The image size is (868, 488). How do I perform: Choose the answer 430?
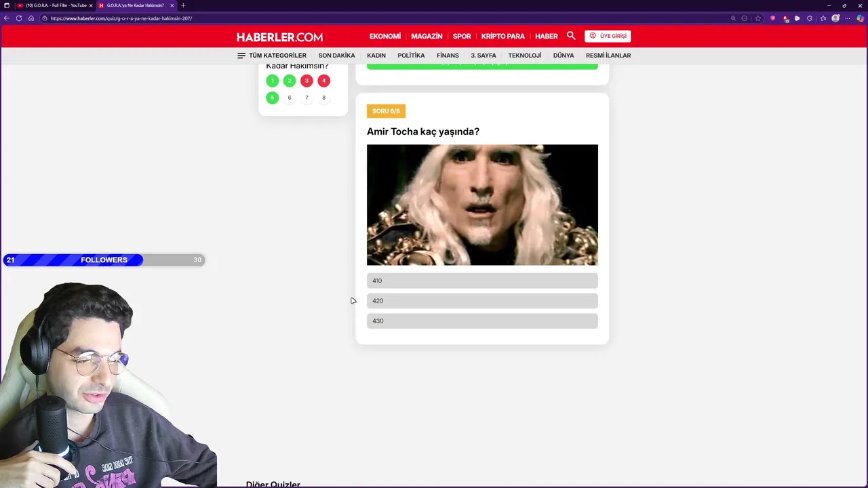point(482,321)
